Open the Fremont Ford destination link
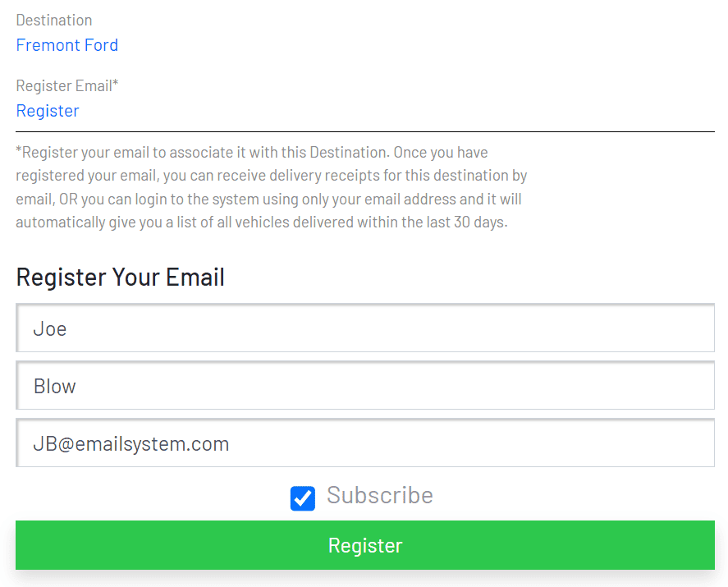 (67, 45)
